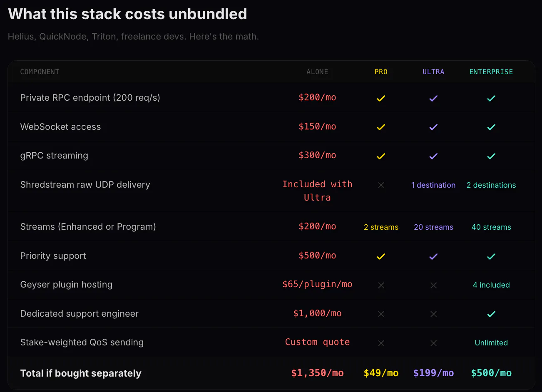Click Ultra X mark in Geyser plugin hosting row

click(x=433, y=285)
